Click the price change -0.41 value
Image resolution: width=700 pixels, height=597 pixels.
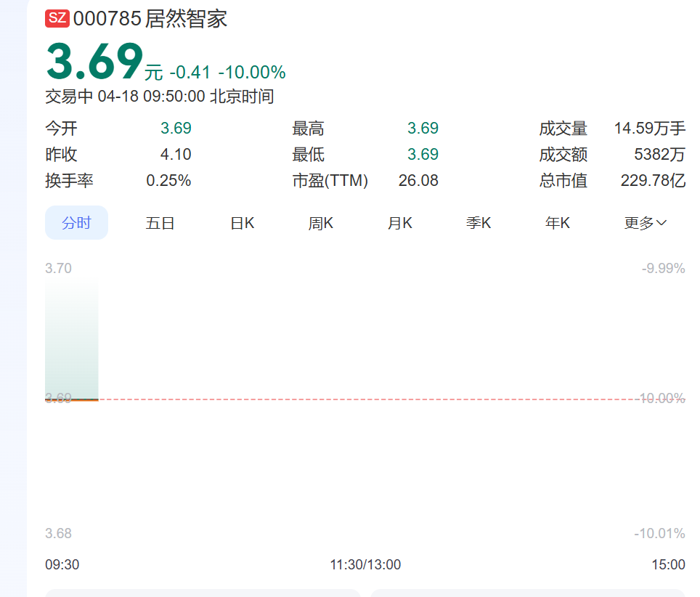point(190,73)
